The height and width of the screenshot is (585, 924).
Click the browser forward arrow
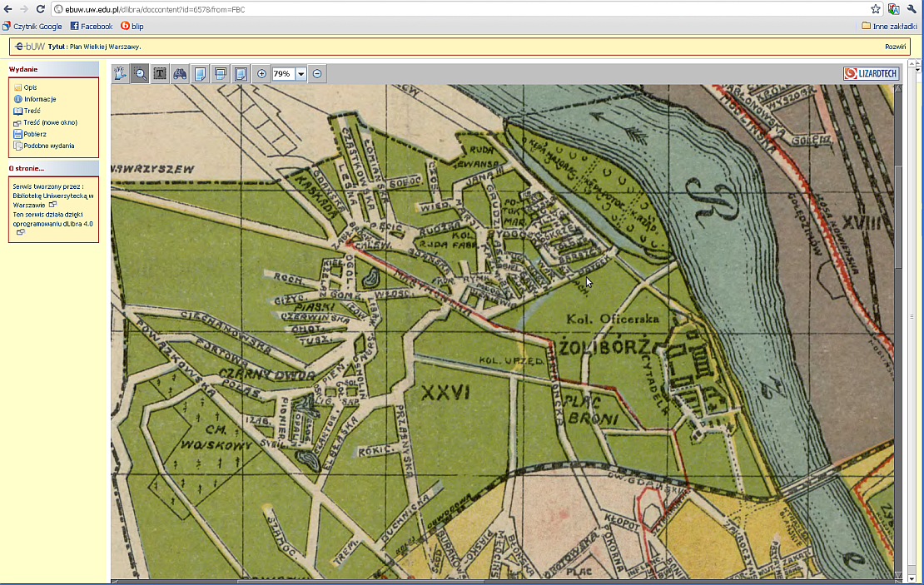tap(24, 9)
